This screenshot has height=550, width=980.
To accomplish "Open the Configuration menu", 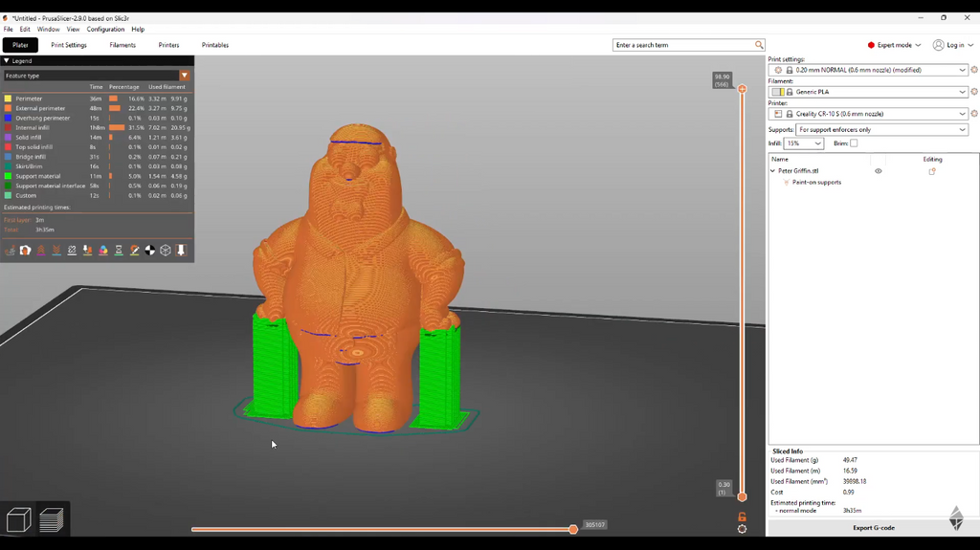I will (x=105, y=30).
